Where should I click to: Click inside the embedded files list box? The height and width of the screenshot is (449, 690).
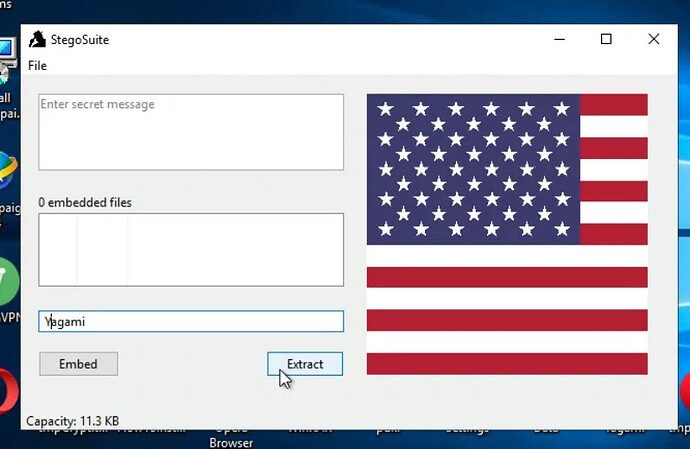click(x=191, y=249)
